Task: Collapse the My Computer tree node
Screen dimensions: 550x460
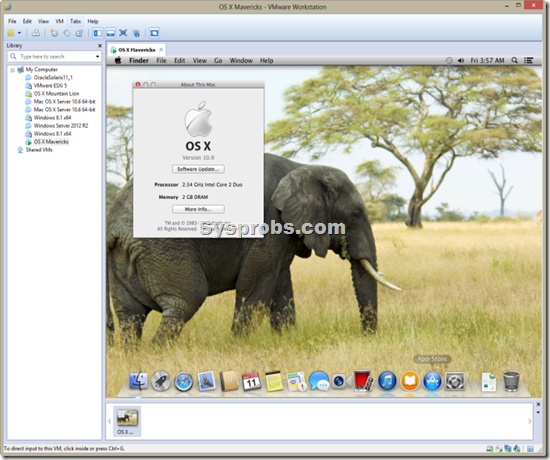Action: [13, 70]
